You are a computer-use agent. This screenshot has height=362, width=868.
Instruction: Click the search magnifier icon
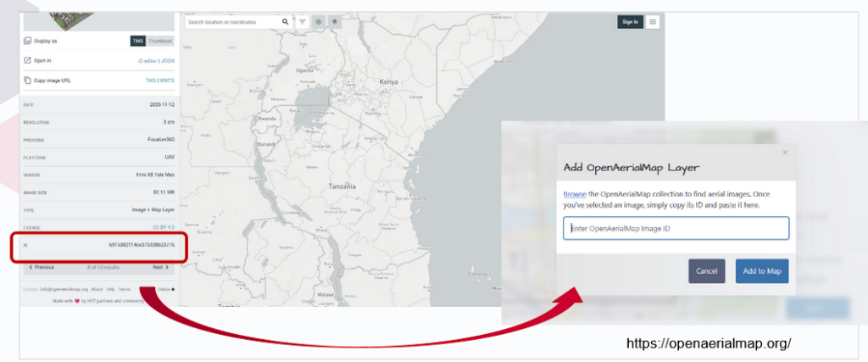click(x=285, y=22)
